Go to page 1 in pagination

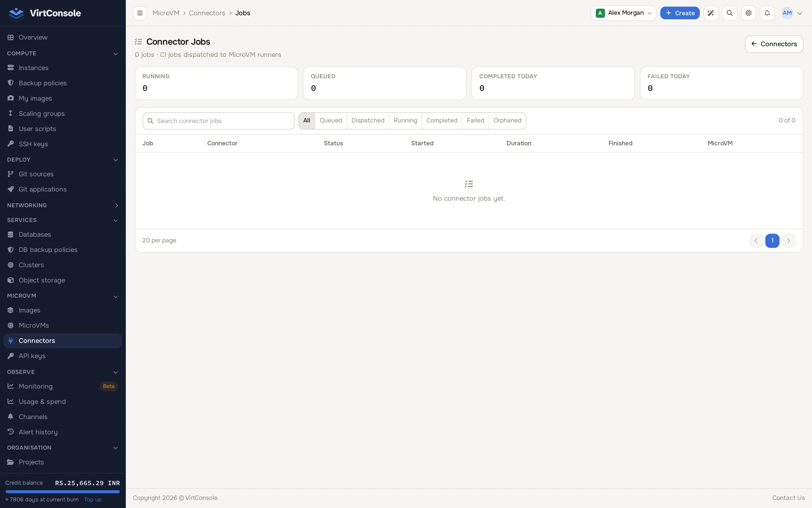772,241
